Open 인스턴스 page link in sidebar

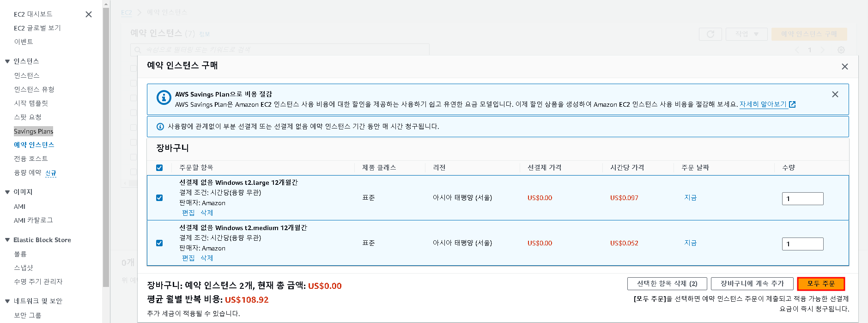[x=27, y=76]
